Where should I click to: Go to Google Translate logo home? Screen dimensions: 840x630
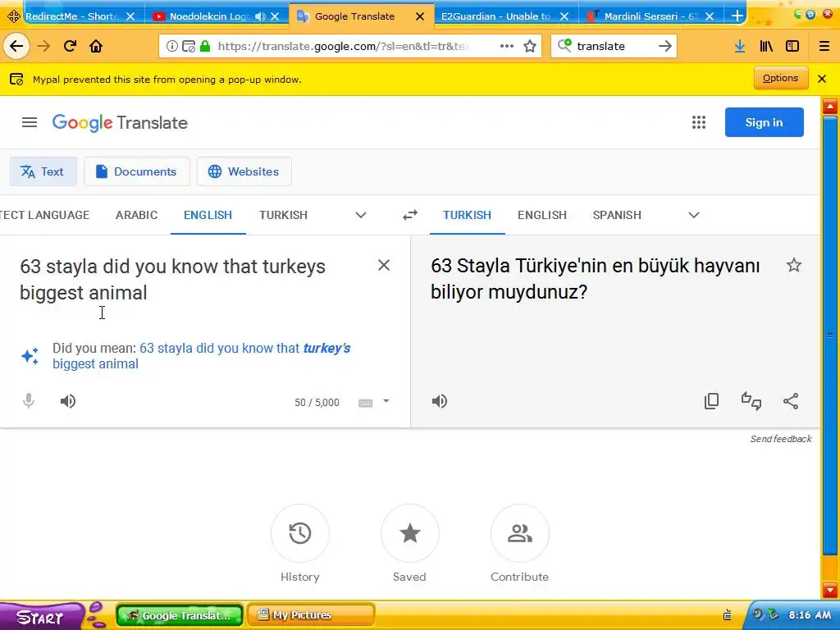pyautogui.click(x=120, y=123)
